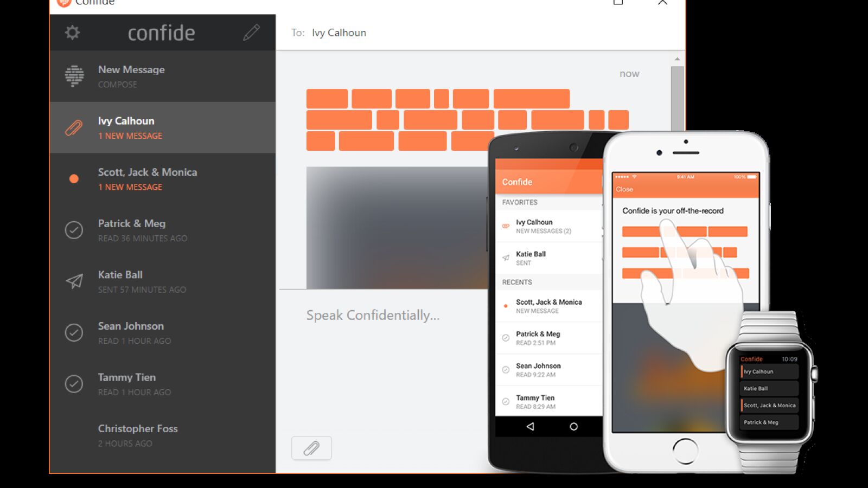Click paperclip icon beside Ivy Calhoun
Image resolution: width=868 pixels, height=488 pixels.
coord(74,128)
